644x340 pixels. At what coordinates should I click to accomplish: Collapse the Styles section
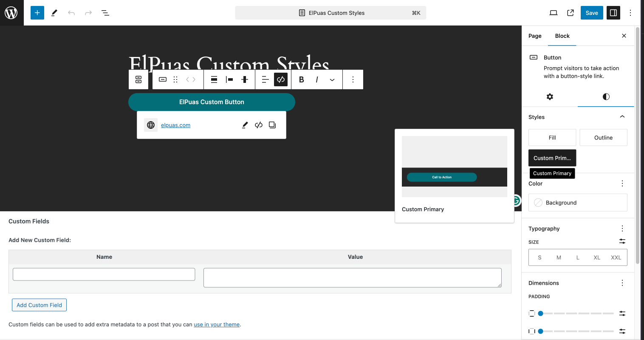click(622, 117)
